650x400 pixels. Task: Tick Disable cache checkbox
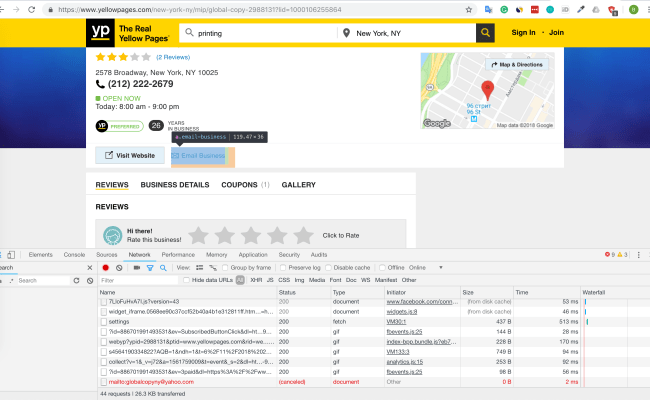(328, 268)
